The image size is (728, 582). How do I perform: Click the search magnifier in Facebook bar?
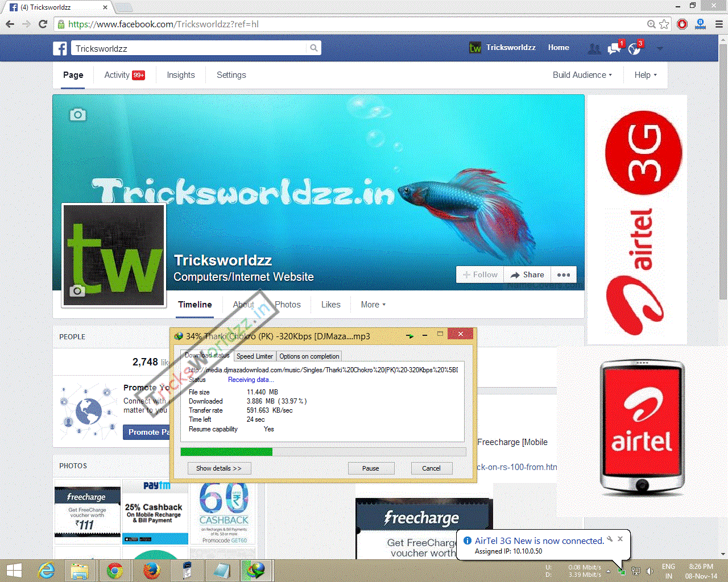coord(313,48)
